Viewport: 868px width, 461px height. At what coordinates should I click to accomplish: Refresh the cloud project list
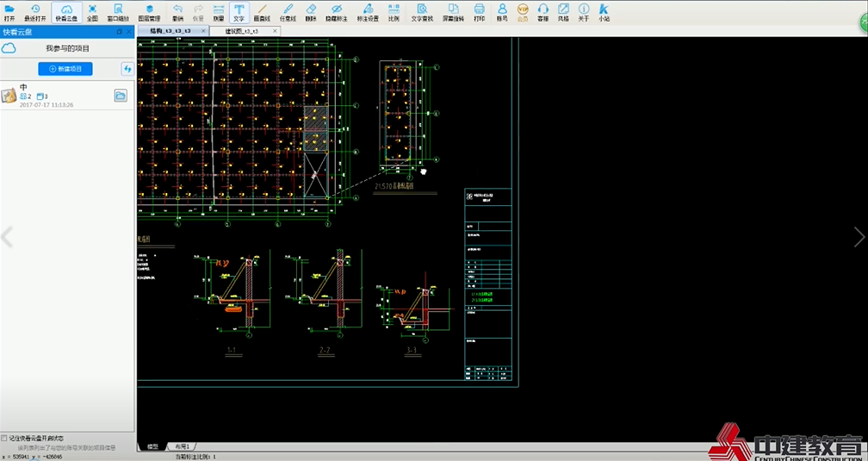127,69
